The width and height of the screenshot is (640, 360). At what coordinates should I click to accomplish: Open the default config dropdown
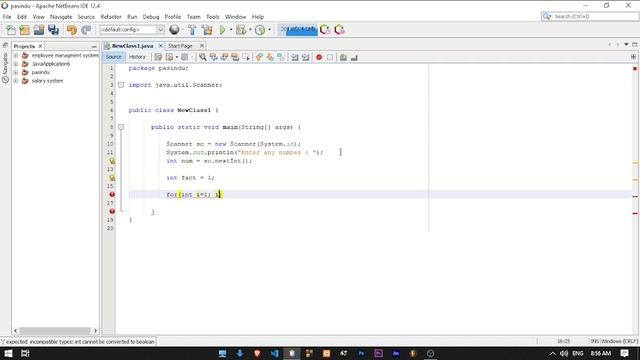tap(132, 30)
